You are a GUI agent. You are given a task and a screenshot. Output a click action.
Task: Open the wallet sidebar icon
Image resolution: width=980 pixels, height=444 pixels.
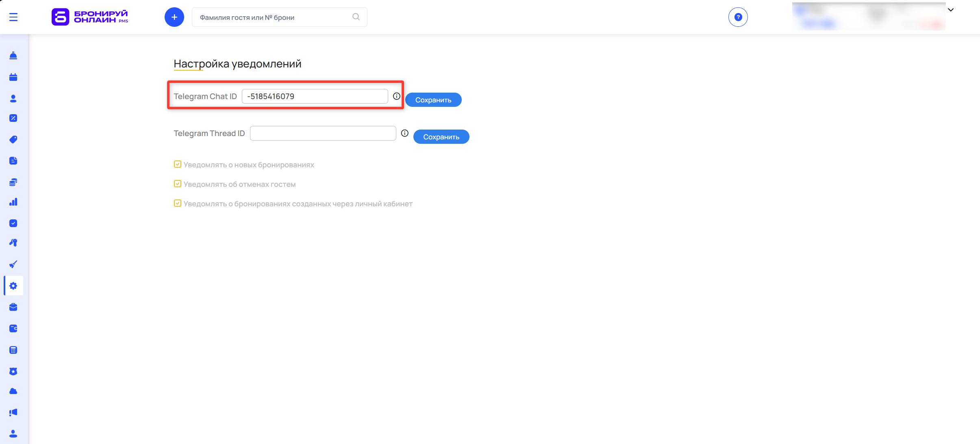pos(13,328)
